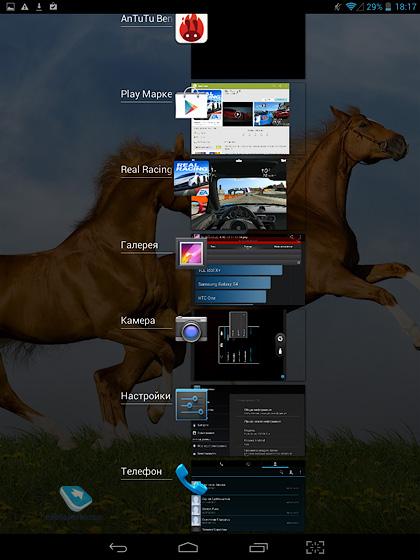Screen dimensions: 420x560
Task: Tap the warning triangle notification icon
Action: tap(25, 6)
